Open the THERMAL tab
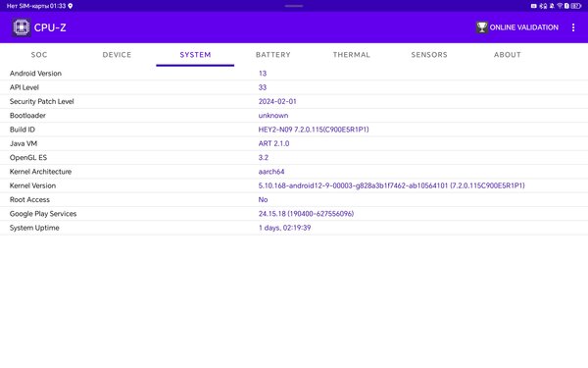Screen dimensions: 588x368 352,55
